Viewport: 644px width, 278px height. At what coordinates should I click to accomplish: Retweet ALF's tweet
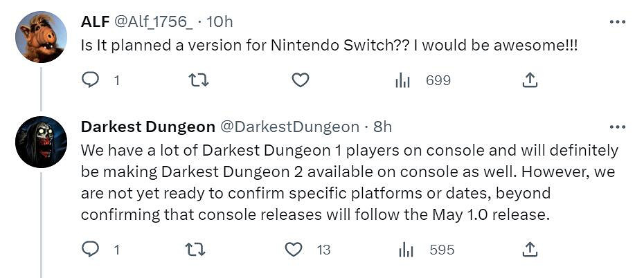(x=199, y=80)
